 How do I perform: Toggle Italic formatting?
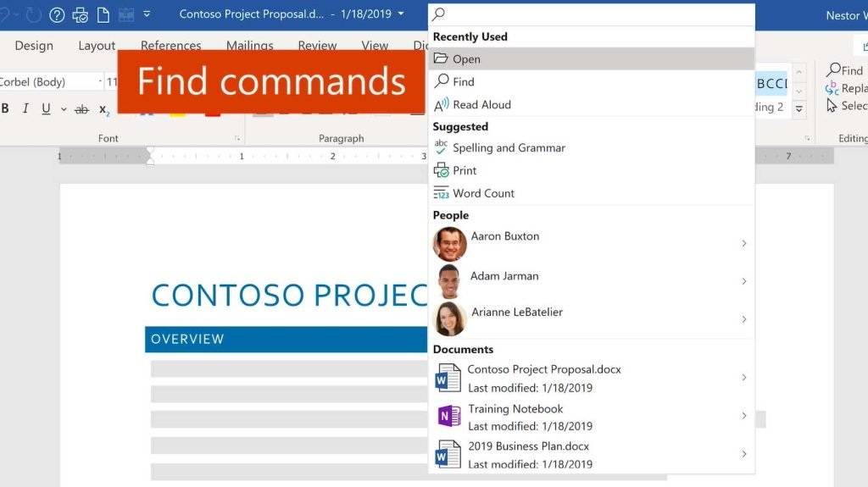(25, 108)
